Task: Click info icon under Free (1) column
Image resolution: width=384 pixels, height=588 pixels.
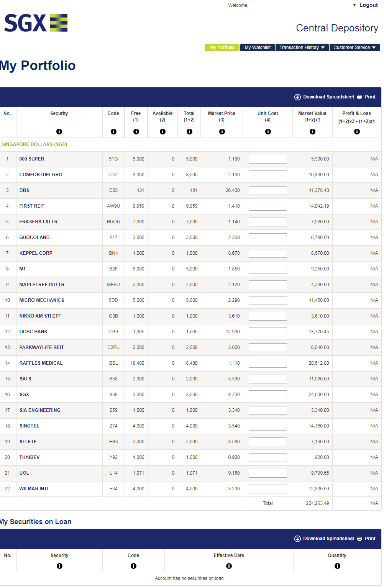Action: tap(136, 131)
